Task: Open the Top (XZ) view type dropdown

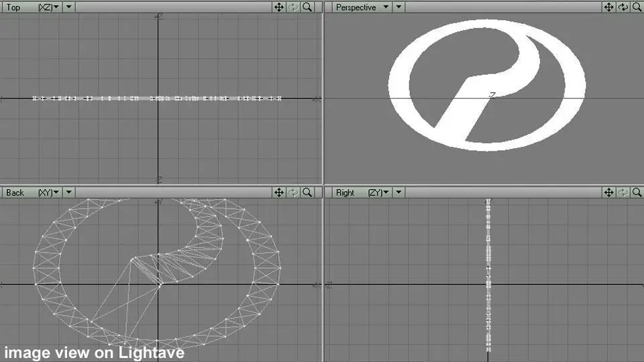Action: [32, 7]
